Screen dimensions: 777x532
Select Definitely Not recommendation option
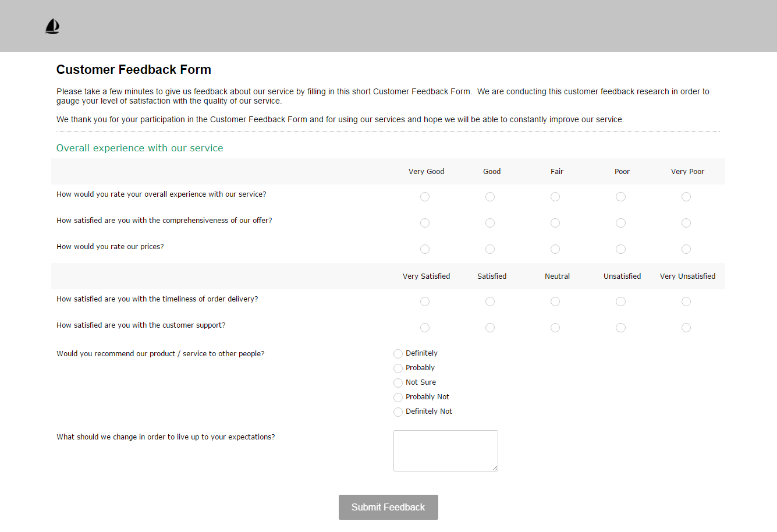coord(398,412)
